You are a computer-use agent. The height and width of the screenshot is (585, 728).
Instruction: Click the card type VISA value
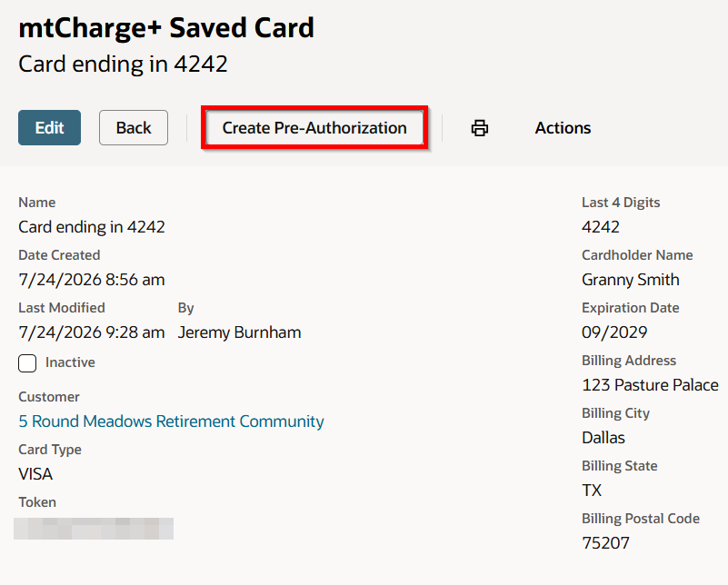click(x=35, y=474)
